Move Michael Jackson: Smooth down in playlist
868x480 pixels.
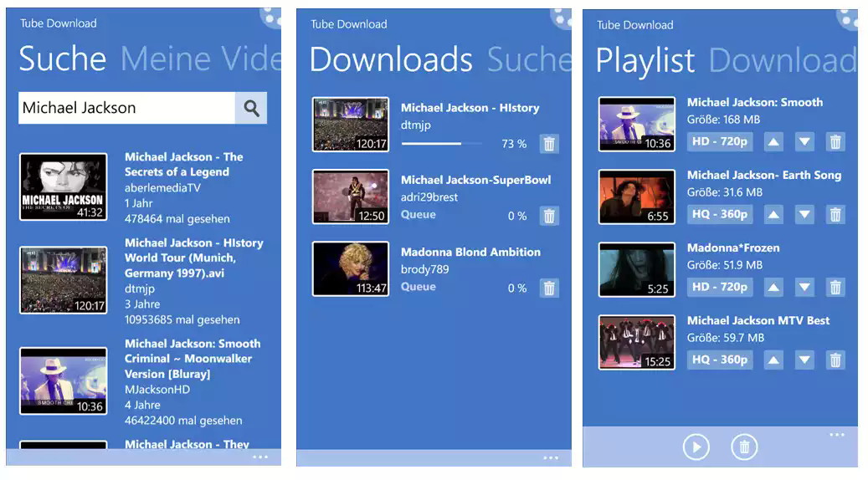804,142
